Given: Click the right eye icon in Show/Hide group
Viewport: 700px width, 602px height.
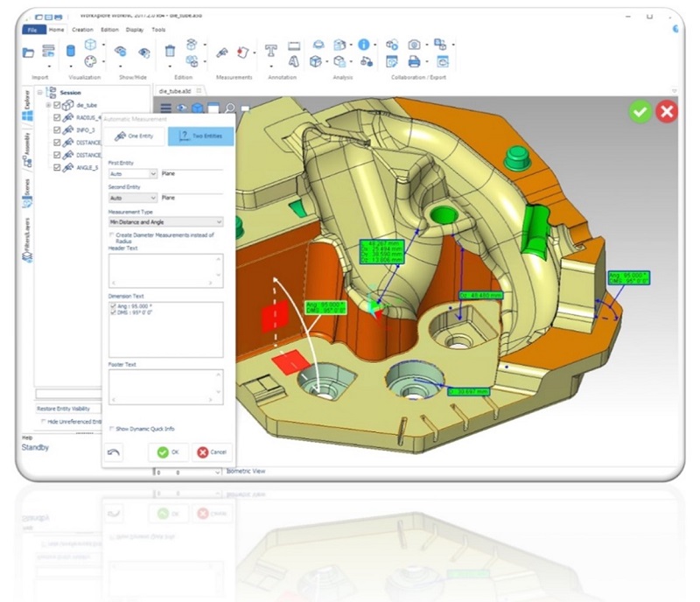Looking at the screenshot, I should click(x=143, y=52).
